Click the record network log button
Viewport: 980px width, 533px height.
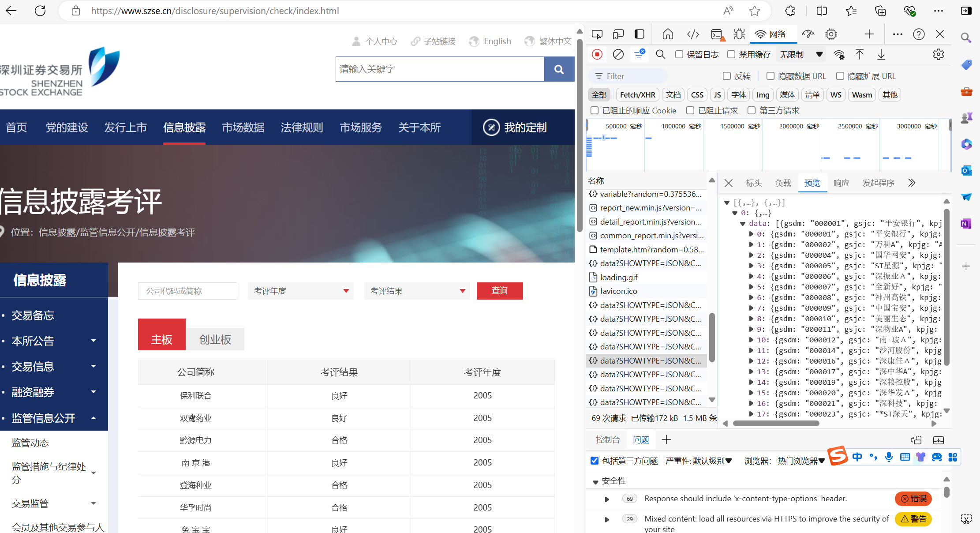click(x=597, y=54)
